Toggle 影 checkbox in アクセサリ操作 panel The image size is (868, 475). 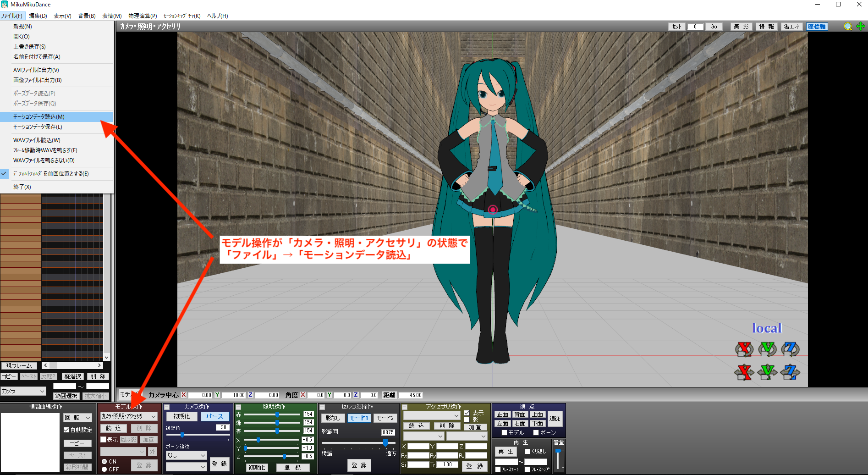click(467, 420)
